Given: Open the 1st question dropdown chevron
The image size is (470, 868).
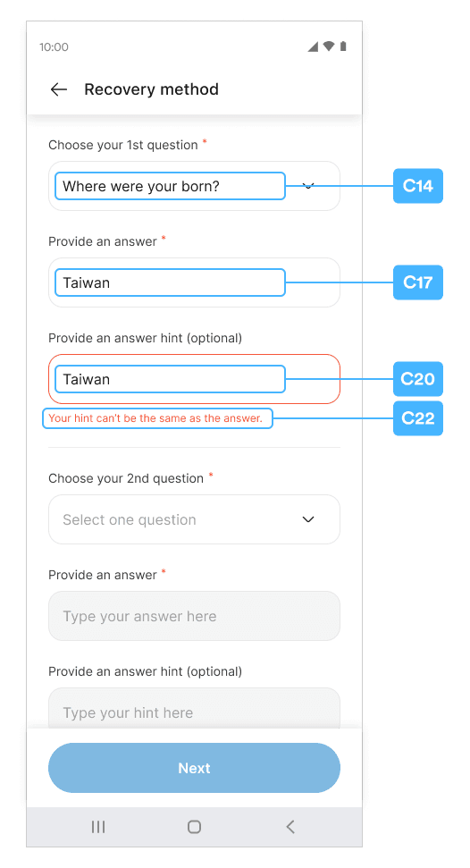Looking at the screenshot, I should tap(308, 186).
